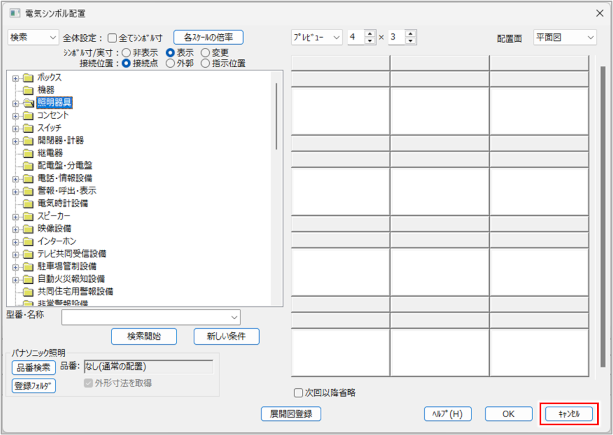This screenshot has height=435, width=613.
Task: Click the スピーカー folder icon
Action: coord(28,215)
